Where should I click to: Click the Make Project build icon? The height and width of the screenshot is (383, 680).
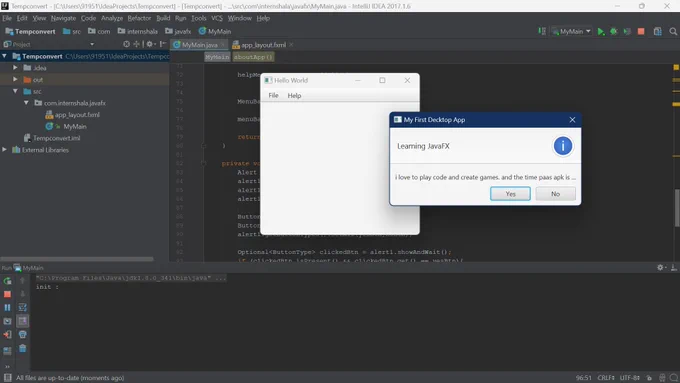click(542, 32)
